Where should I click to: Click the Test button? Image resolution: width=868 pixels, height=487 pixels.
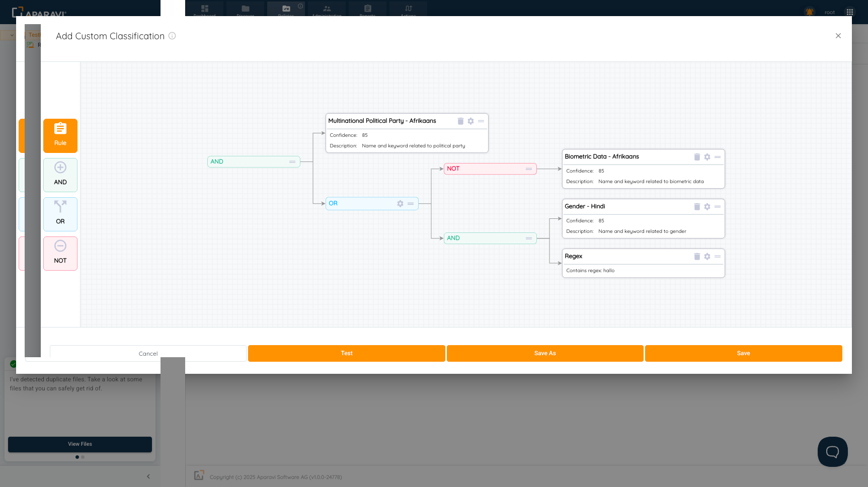347,353
